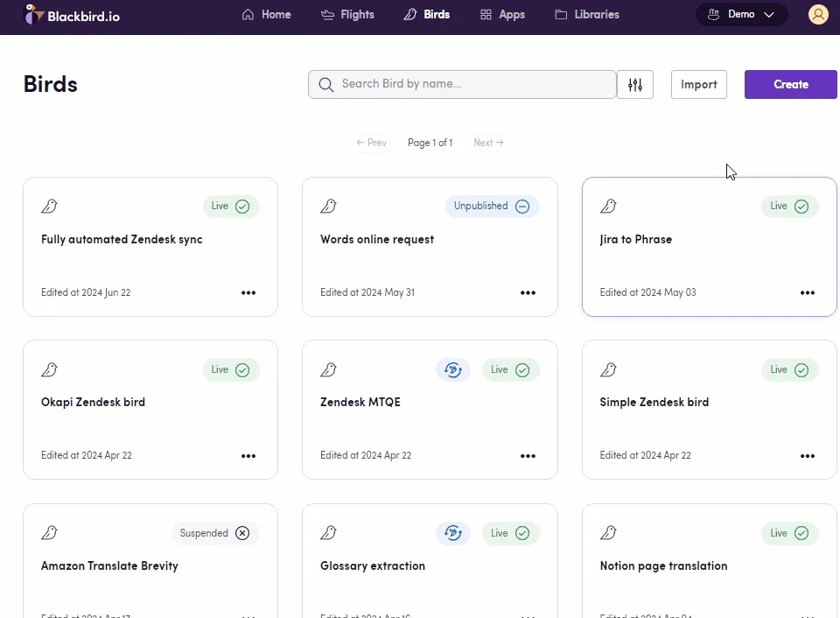Click the bird icon on Words online request card
The height and width of the screenshot is (618, 840).
pos(328,207)
